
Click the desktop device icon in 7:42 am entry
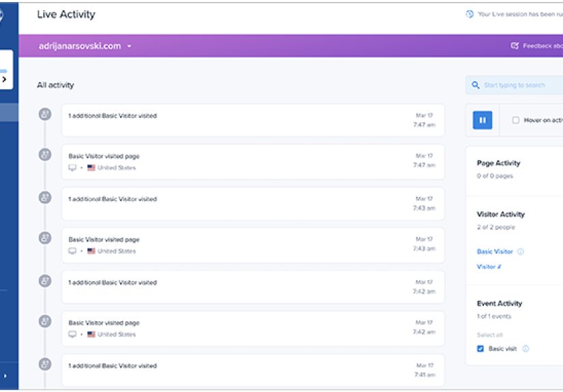[72, 334]
